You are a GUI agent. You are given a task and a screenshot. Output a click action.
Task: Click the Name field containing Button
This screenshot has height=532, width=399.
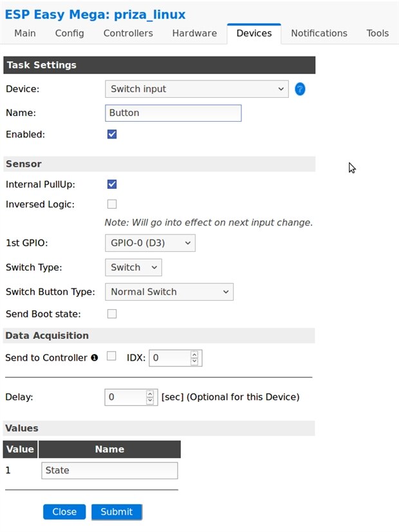(173, 113)
